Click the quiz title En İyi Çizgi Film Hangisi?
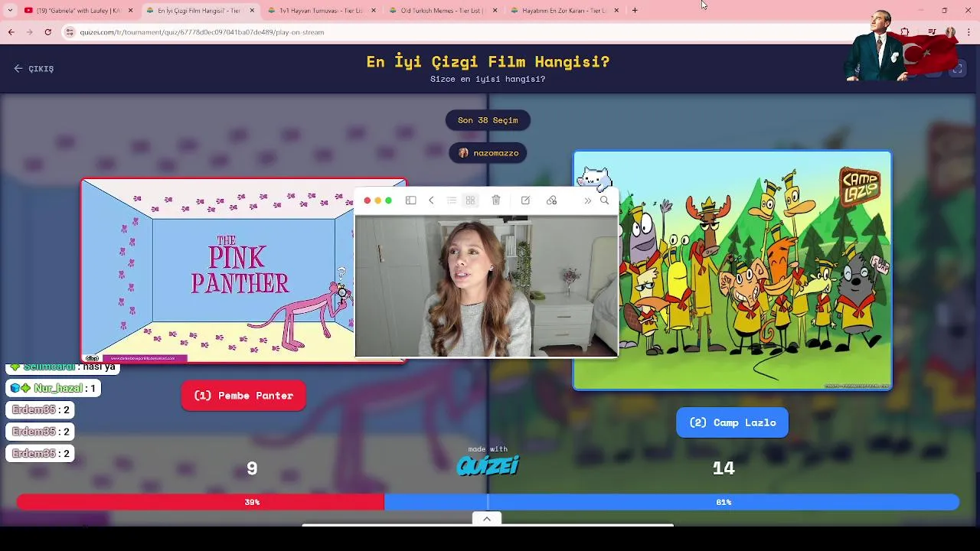 tap(488, 62)
